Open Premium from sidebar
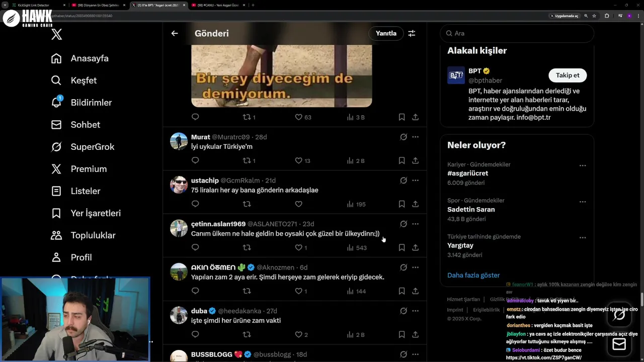This screenshot has height=362, width=644. pos(79,169)
